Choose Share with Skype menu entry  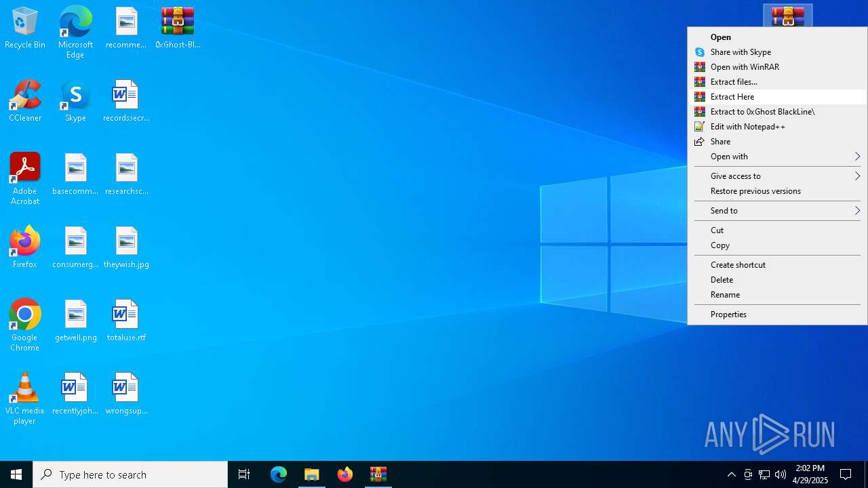click(777, 52)
